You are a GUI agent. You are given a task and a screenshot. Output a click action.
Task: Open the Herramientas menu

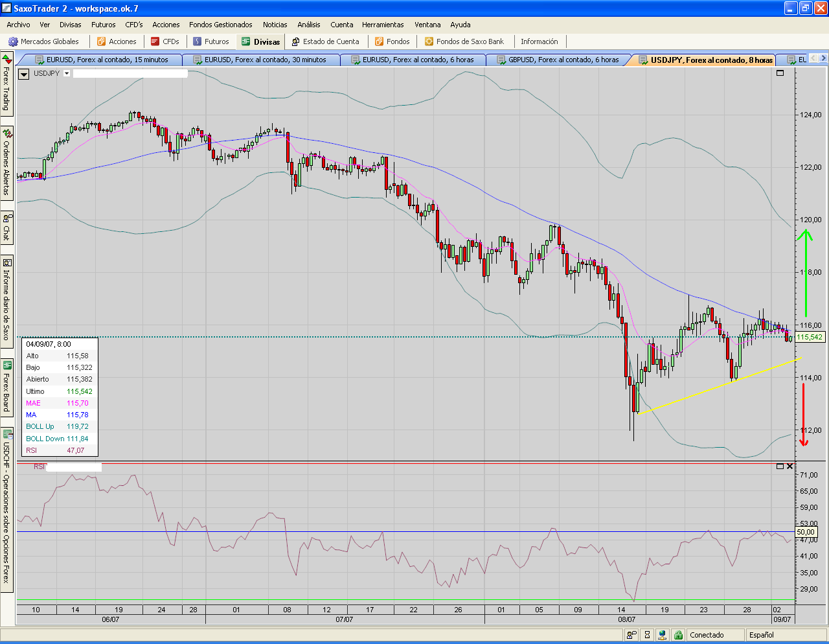[383, 25]
